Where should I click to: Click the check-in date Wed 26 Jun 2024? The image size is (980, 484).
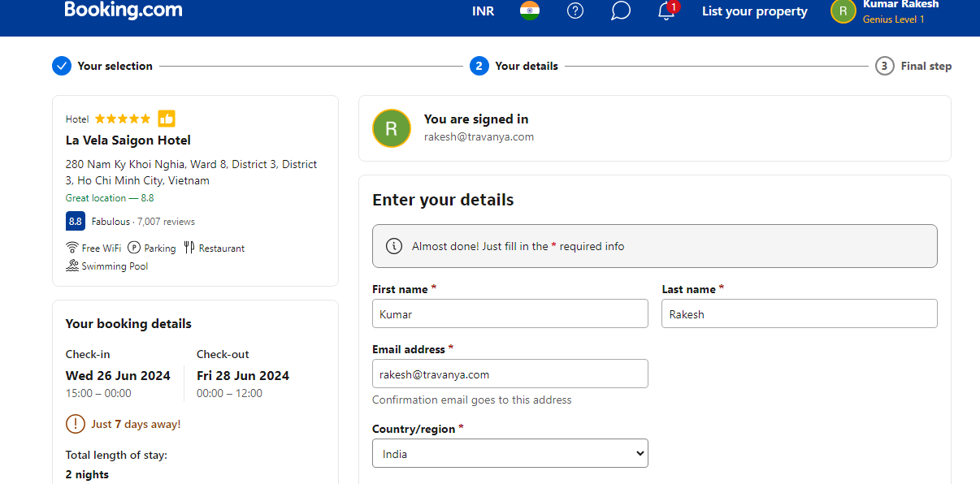tap(118, 375)
